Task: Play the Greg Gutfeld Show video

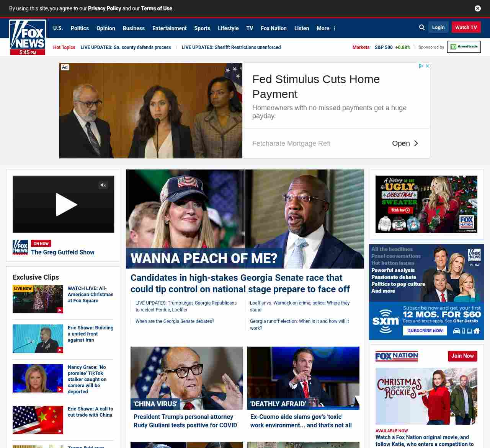Action: click(x=66, y=205)
